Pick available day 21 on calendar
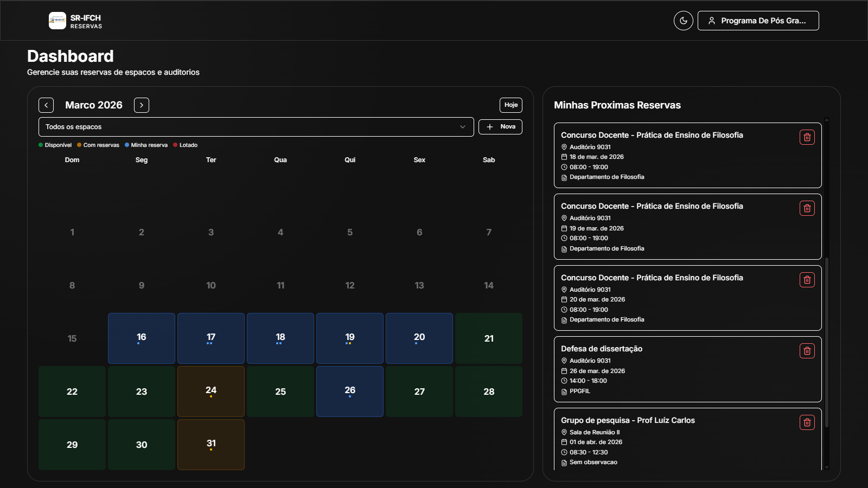Image resolution: width=868 pixels, height=488 pixels. click(489, 338)
